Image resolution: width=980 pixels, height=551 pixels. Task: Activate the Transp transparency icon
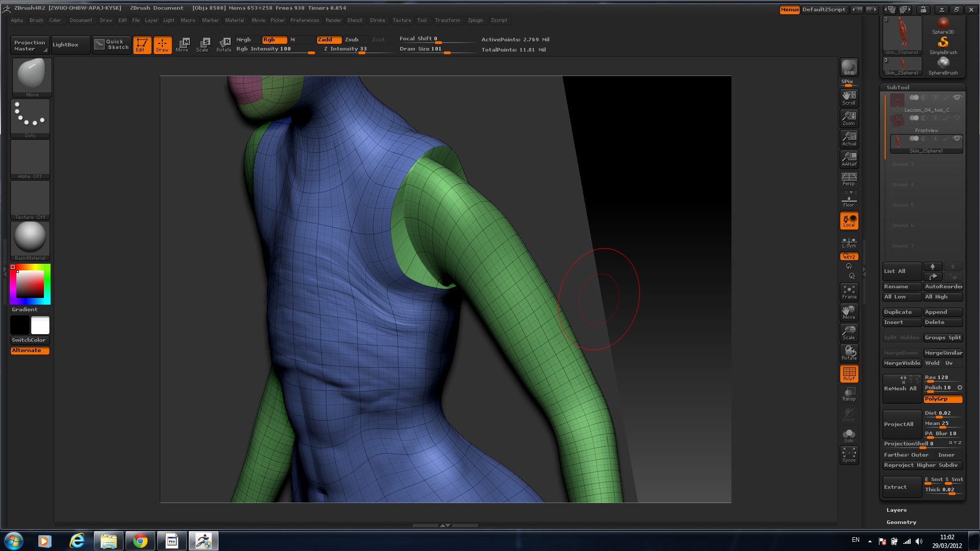(x=849, y=394)
